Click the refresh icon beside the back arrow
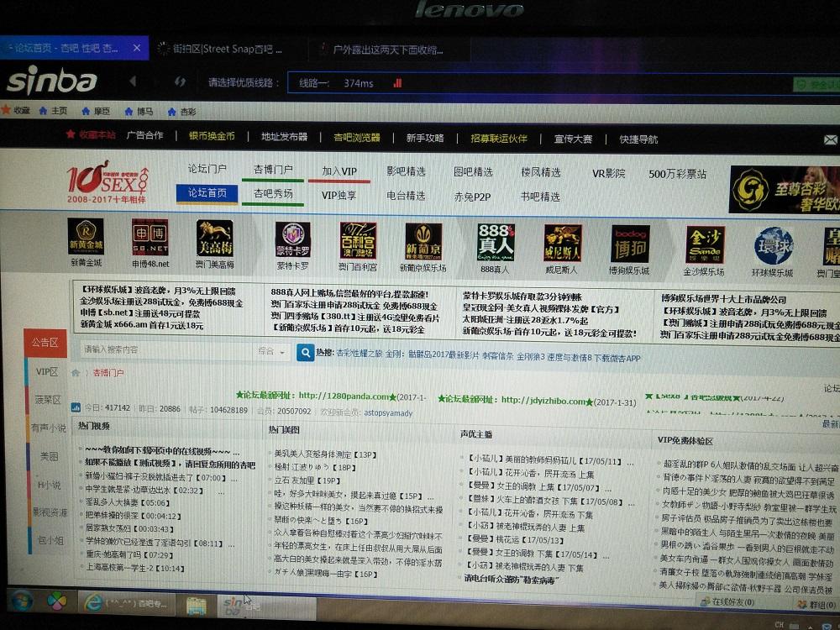This screenshot has height=630, width=840. pyautogui.click(x=180, y=81)
